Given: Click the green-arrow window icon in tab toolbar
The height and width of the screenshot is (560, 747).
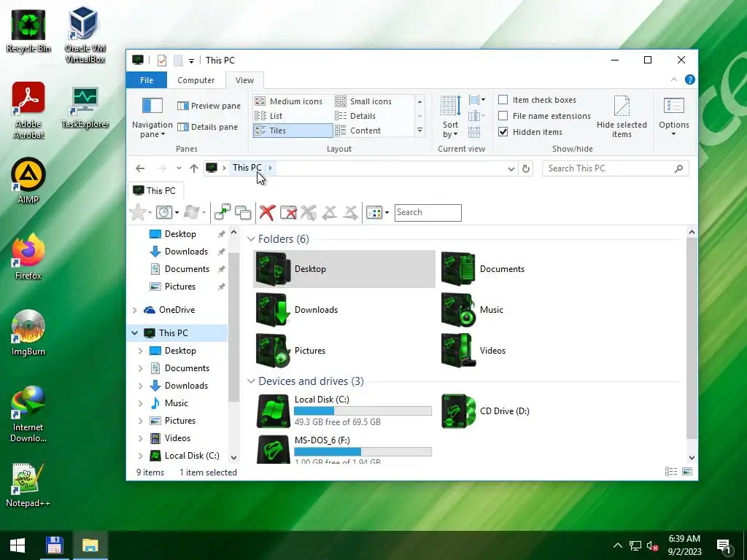Looking at the screenshot, I should 222,212.
